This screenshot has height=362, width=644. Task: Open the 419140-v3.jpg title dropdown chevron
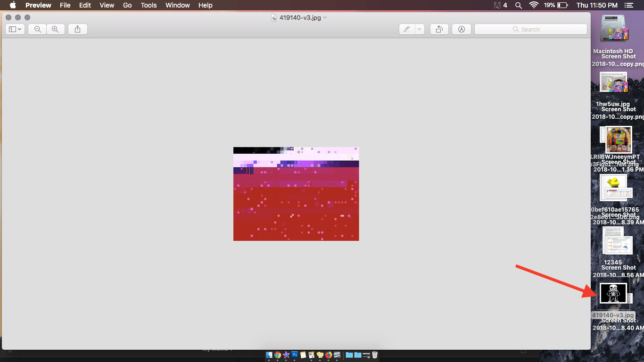(x=325, y=17)
